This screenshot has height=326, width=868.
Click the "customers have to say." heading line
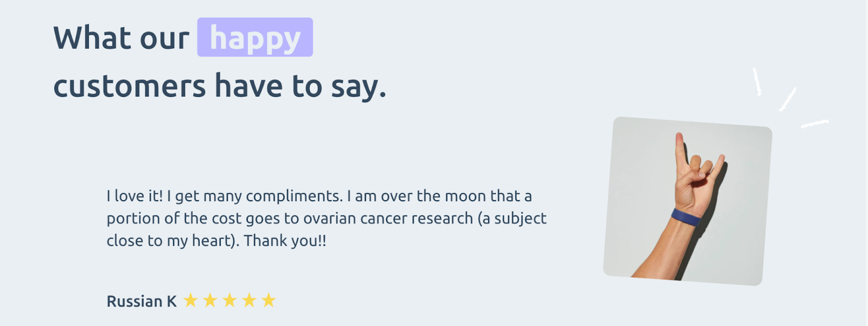pos(220,86)
